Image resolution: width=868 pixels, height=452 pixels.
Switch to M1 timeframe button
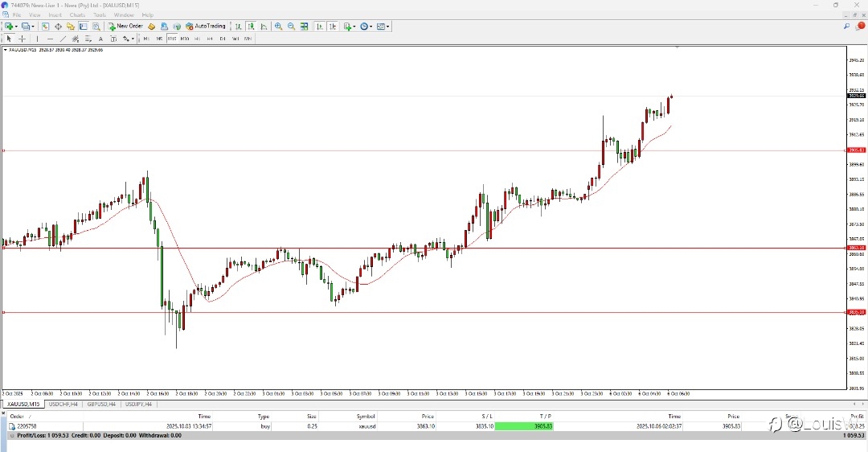[146, 39]
